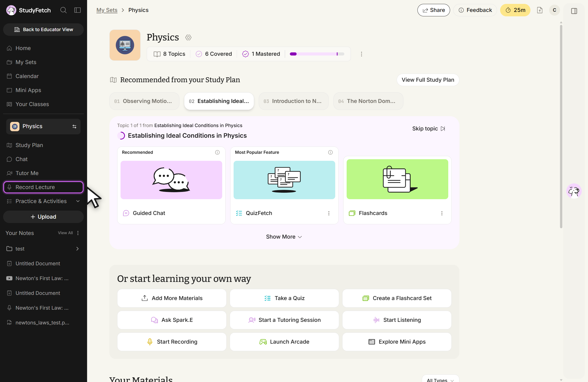This screenshot has width=588, height=382.
Task: Open info icon on Most Popular Feature card
Action: (330, 152)
